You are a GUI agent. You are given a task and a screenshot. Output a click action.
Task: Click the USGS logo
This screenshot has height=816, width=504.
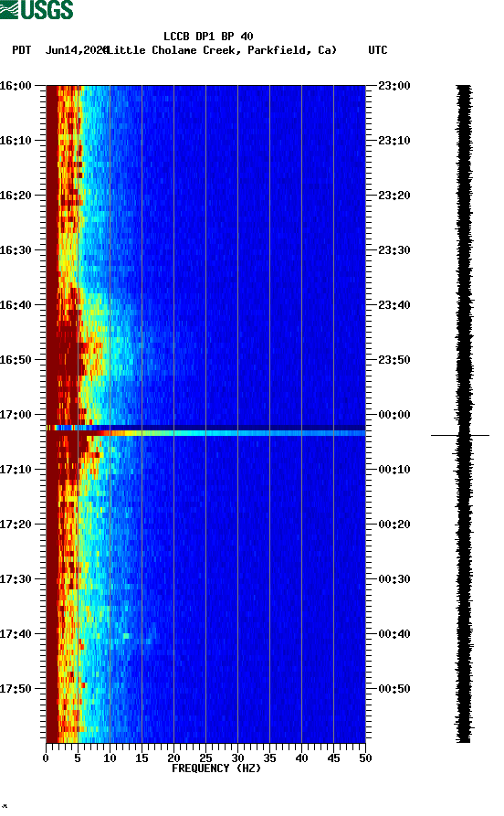pyautogui.click(x=37, y=9)
